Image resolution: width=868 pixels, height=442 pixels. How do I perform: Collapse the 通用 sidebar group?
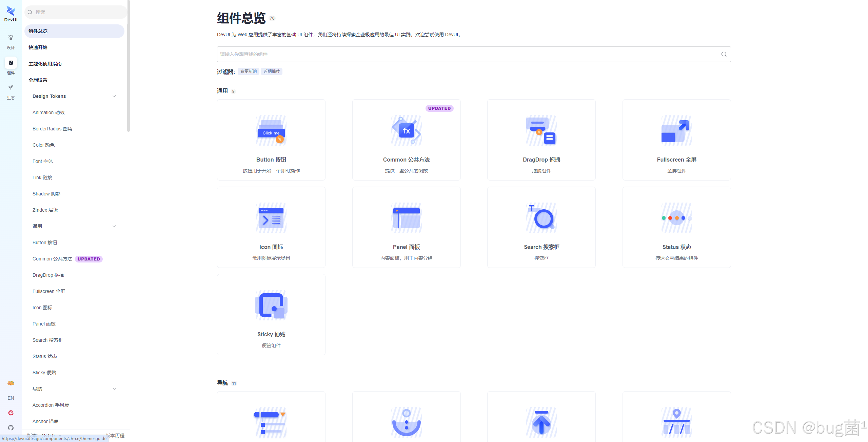tap(114, 226)
